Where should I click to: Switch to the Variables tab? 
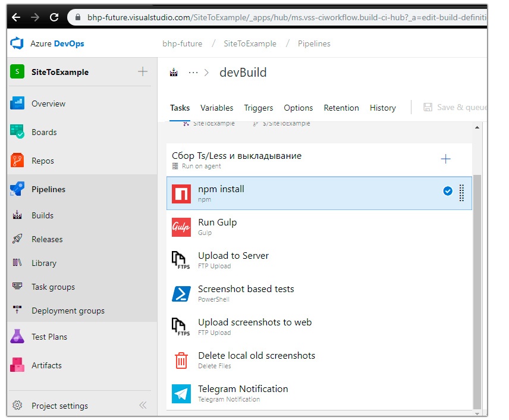click(x=216, y=108)
